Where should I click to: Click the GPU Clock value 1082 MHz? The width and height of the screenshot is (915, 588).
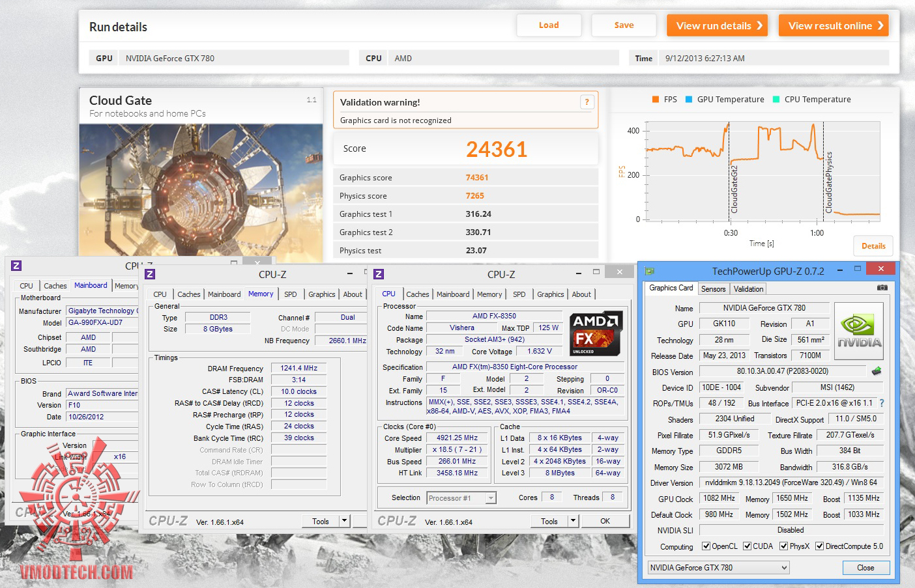(719, 498)
